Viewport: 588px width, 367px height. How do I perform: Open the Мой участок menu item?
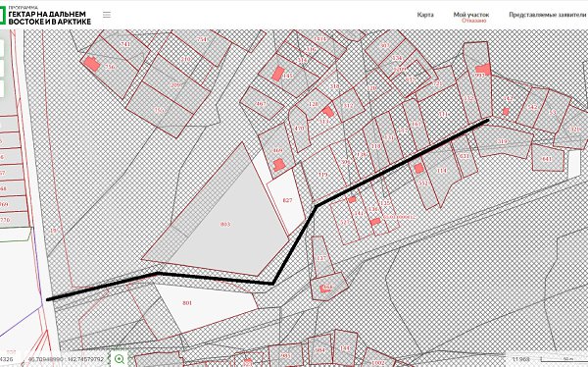click(471, 15)
